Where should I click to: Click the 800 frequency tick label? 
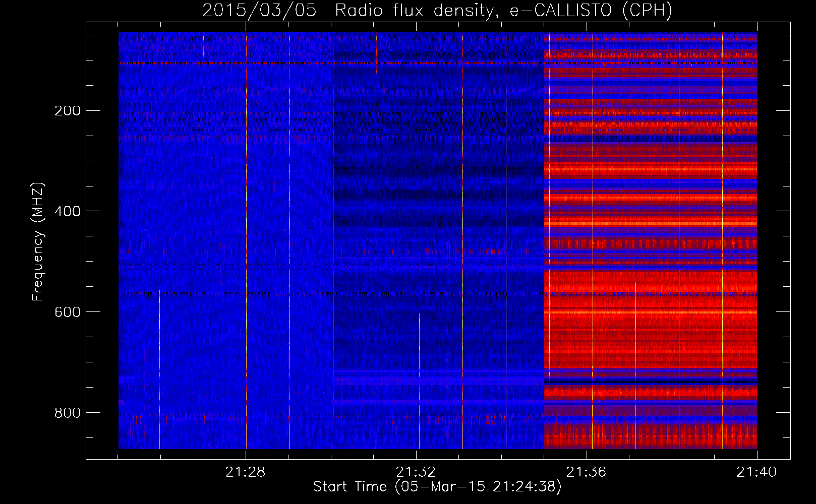point(68,413)
